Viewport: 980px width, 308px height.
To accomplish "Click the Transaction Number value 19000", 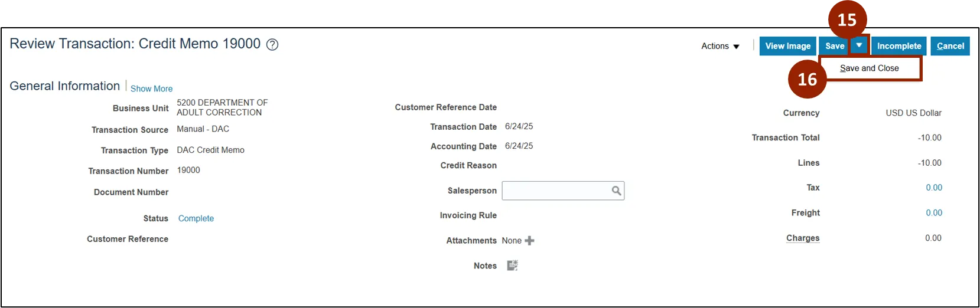I will click(x=188, y=171).
